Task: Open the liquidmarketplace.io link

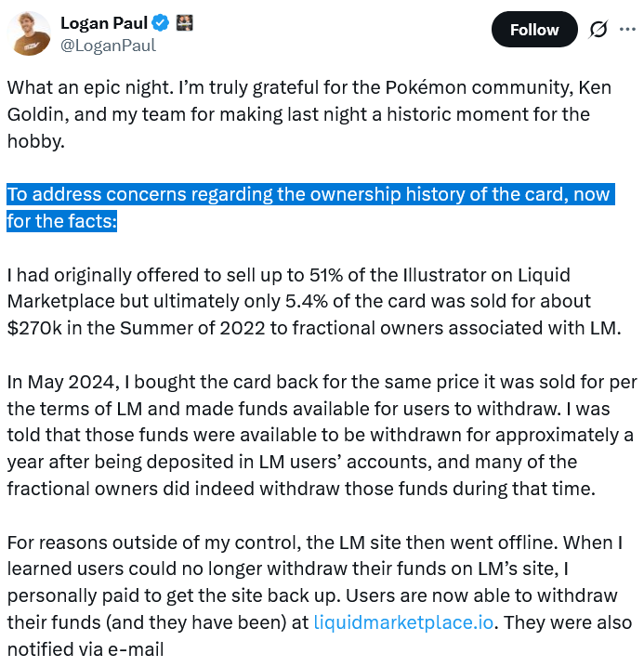Action: (403, 622)
